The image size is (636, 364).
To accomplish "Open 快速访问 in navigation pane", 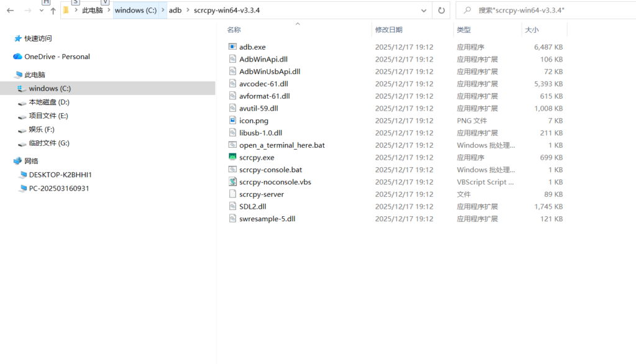I will coord(38,39).
